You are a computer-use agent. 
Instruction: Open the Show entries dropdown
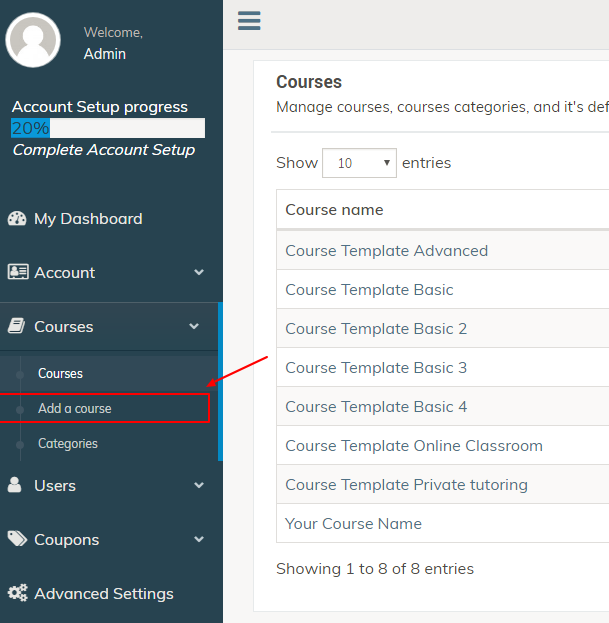click(x=359, y=163)
